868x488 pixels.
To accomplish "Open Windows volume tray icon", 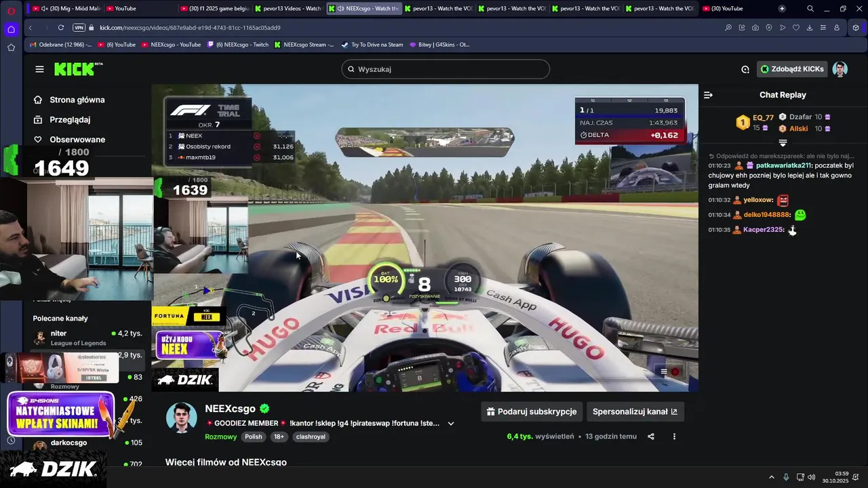I will click(812, 477).
